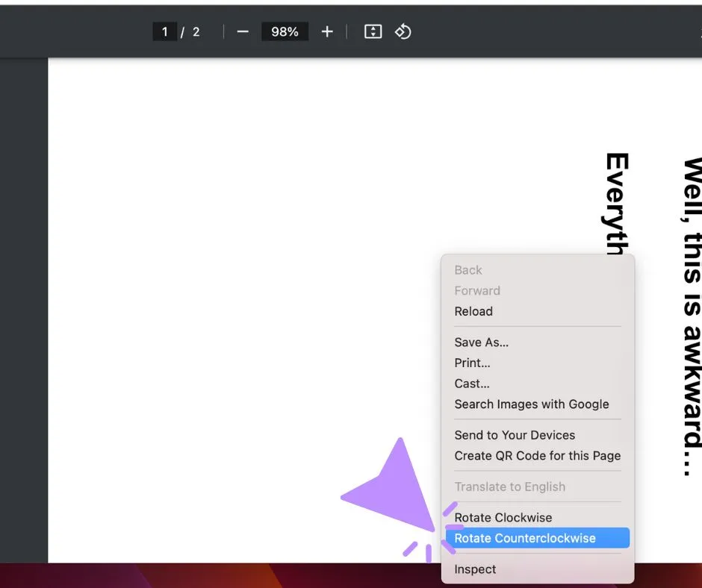Zoom in using the plus icon
This screenshot has height=588, width=702.
[327, 31]
